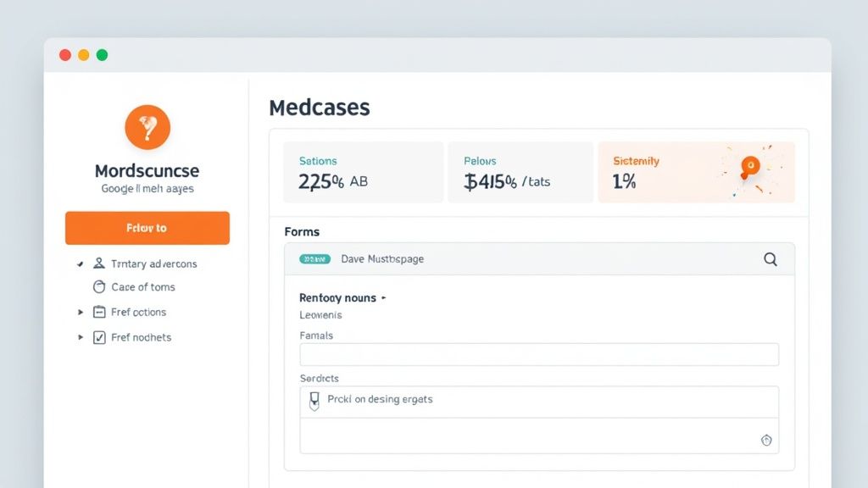Expand the Fref nodhets section
868x488 pixels.
[x=81, y=337]
